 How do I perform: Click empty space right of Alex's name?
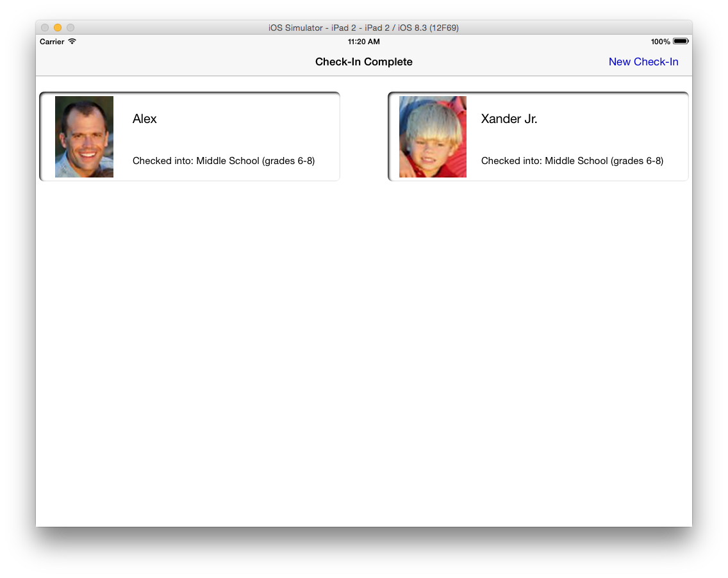[256, 119]
